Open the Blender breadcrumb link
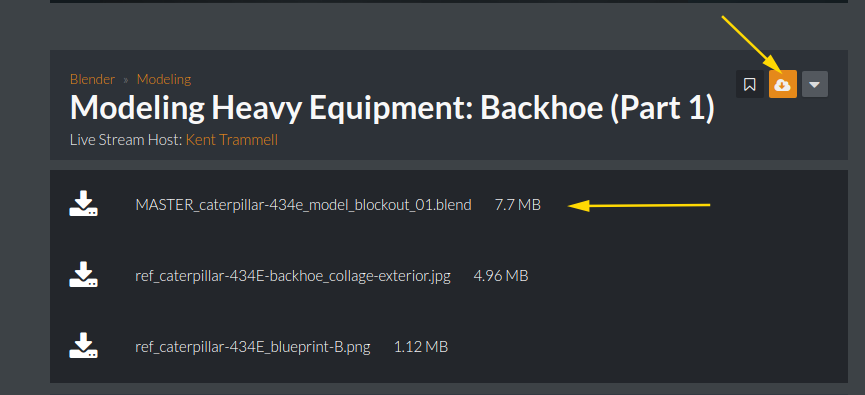Image resolution: width=865 pixels, height=395 pixels. tap(92, 79)
